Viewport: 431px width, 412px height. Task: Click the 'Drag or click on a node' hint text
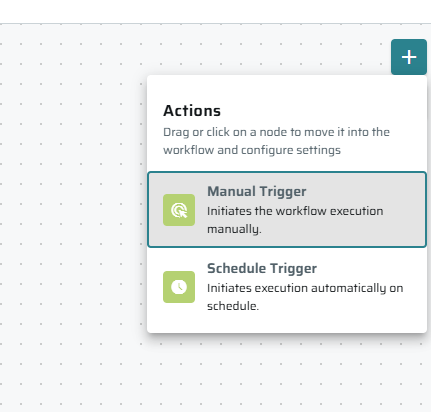(276, 141)
